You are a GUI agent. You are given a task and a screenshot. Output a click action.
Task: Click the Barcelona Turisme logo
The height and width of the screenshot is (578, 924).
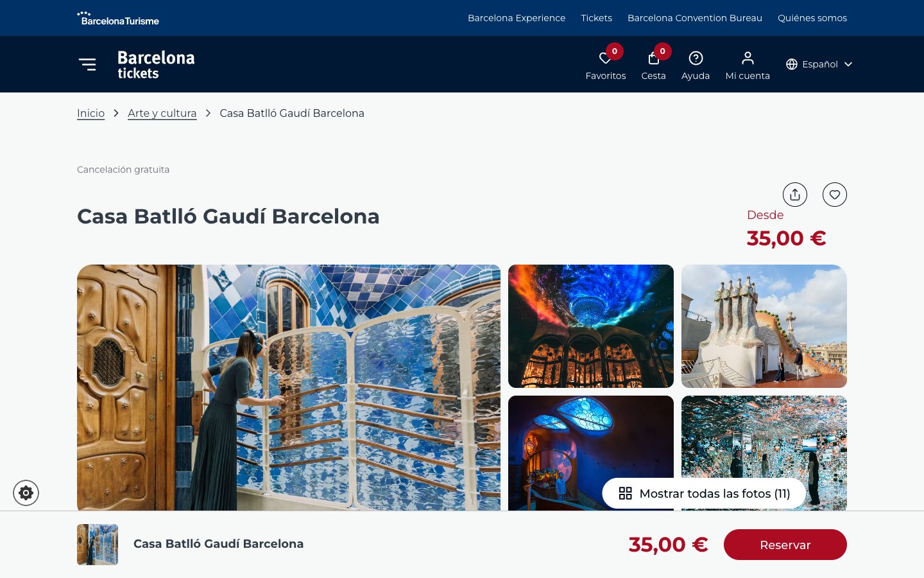pos(118,18)
